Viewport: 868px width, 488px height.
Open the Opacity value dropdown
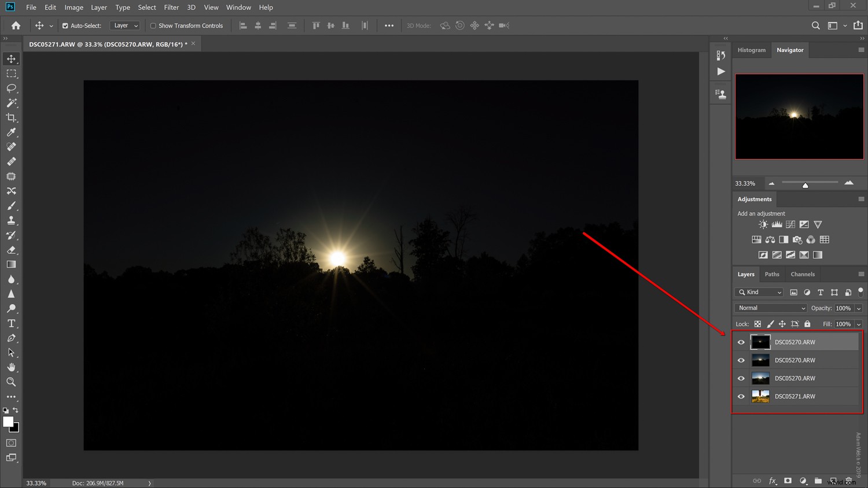(859, 308)
